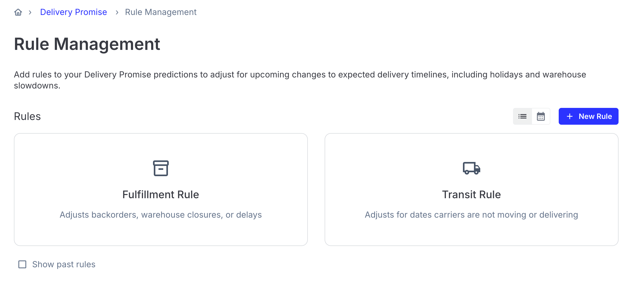Click the New Rule button
The width and height of the screenshot is (644, 283).
click(x=589, y=116)
